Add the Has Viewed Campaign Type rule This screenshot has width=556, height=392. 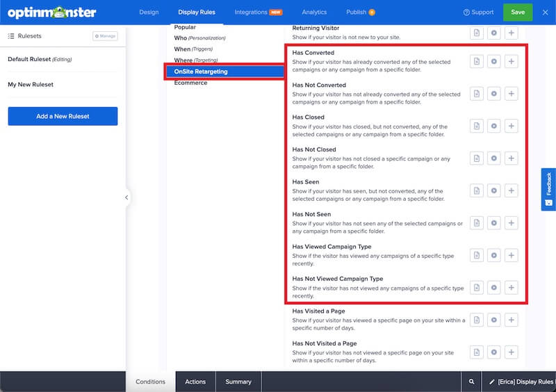(511, 255)
